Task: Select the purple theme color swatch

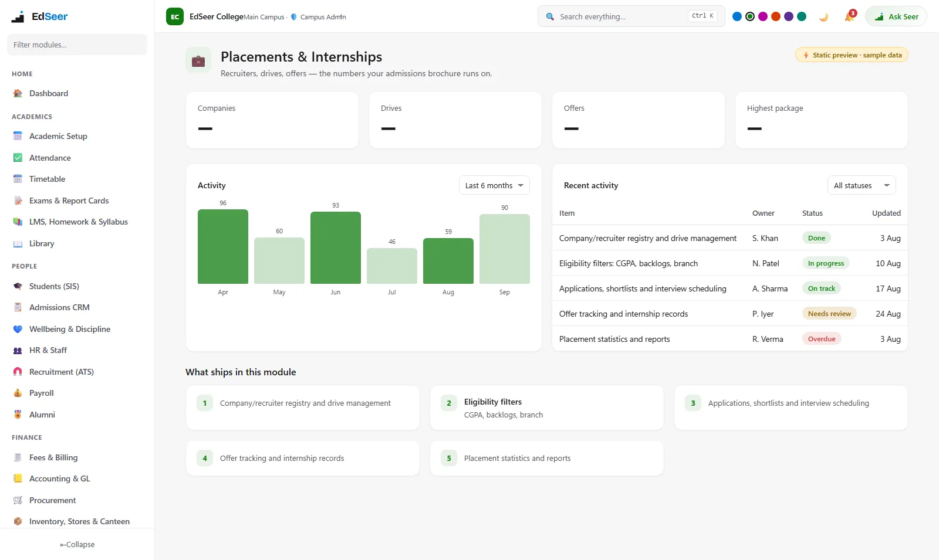Action: click(x=789, y=16)
